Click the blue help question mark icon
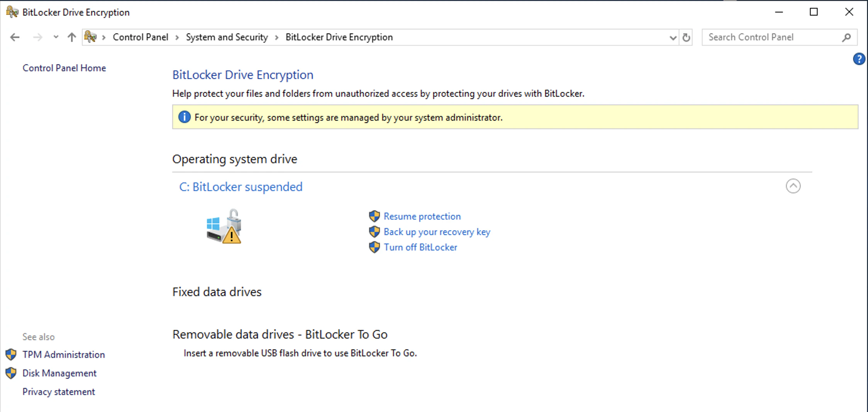This screenshot has height=412, width=868. 859,59
